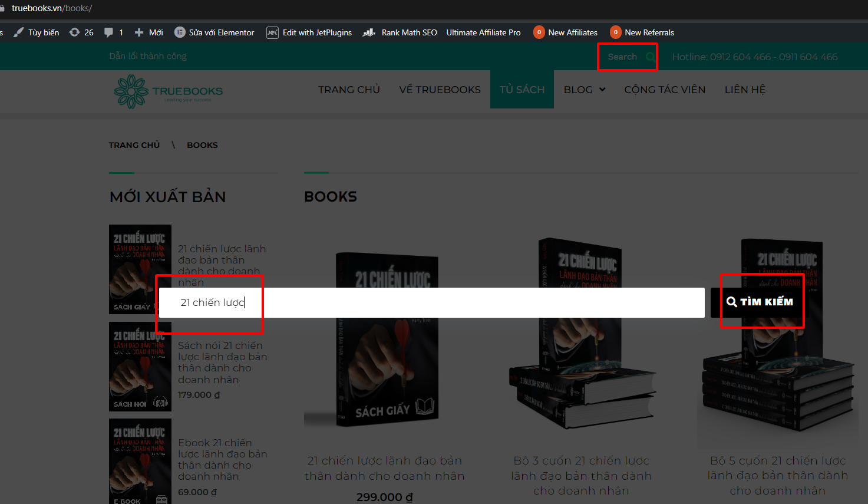Screen dimensions: 868x504
Task: Open the CỘNG TÁC VIÊN menu item
Action: pos(665,90)
